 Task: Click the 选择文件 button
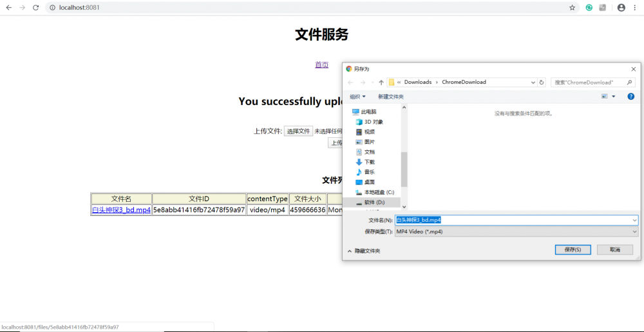point(299,132)
